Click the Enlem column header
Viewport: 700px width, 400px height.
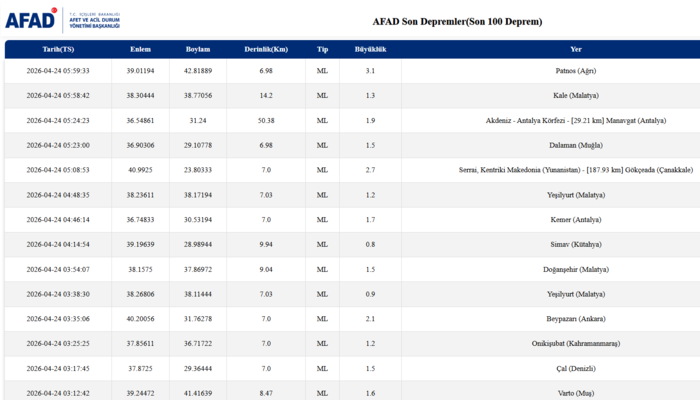coord(141,49)
